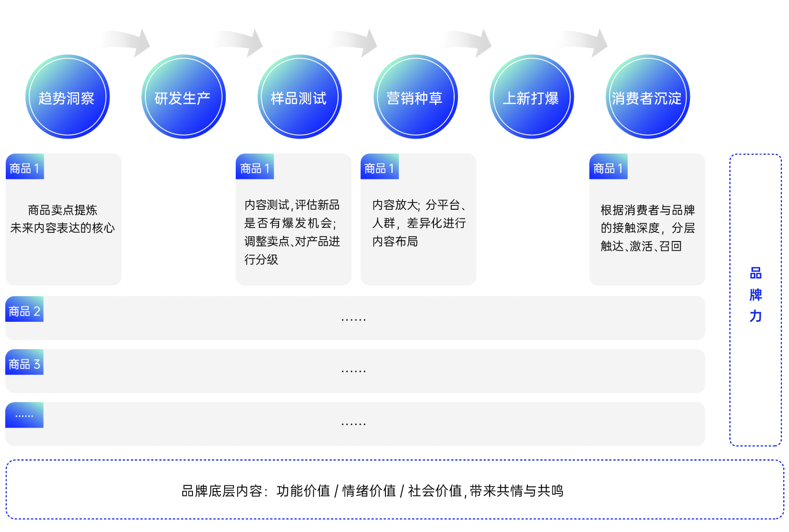Click the 品牌力 vertical label

click(x=755, y=294)
